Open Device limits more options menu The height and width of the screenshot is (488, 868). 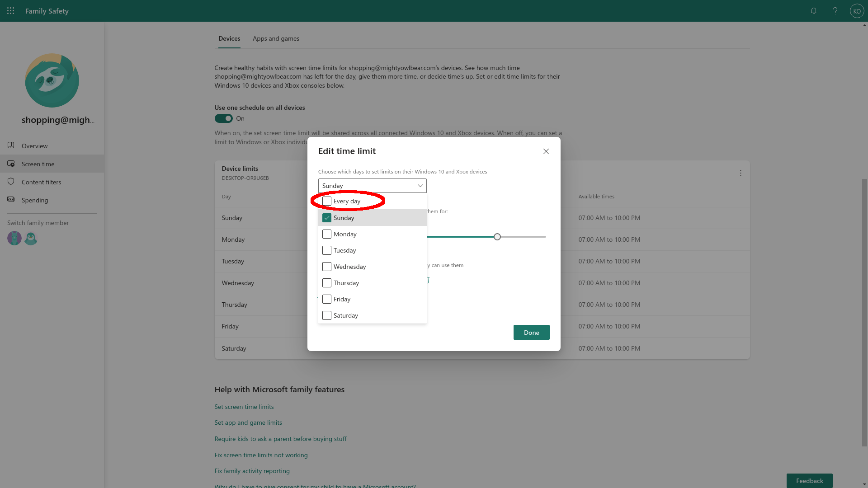741,174
